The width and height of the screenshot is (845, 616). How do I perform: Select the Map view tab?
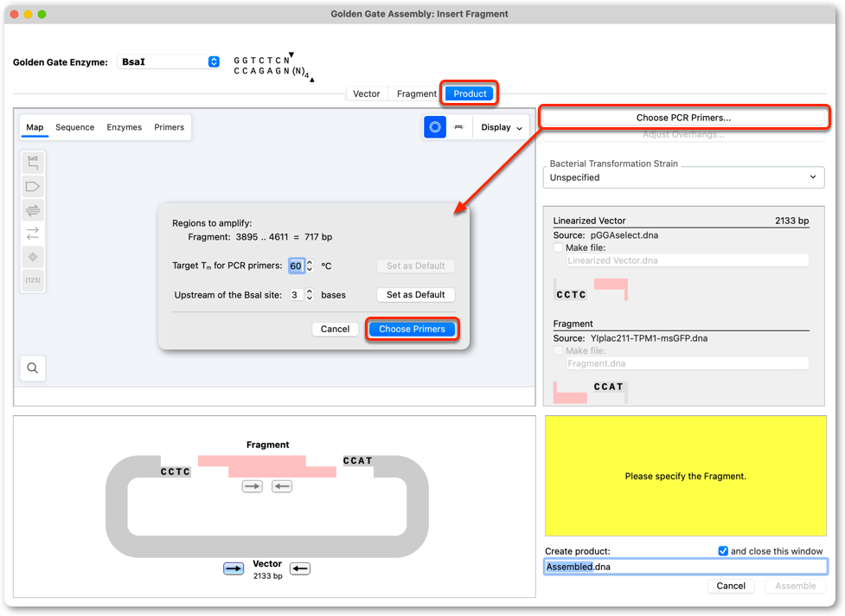click(35, 127)
